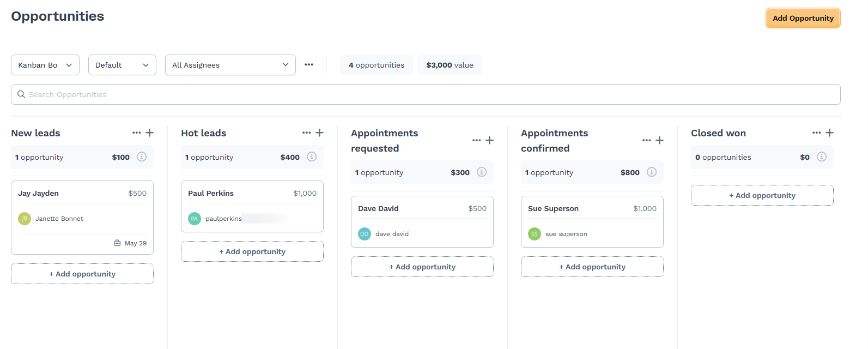Add an opportunity under Closed won
Viewport: 868px width, 349px height.
click(x=762, y=195)
